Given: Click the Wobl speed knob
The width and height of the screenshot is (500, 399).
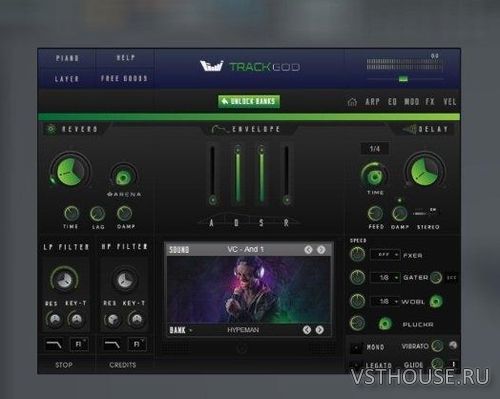Looking at the screenshot, I should coord(357,301).
